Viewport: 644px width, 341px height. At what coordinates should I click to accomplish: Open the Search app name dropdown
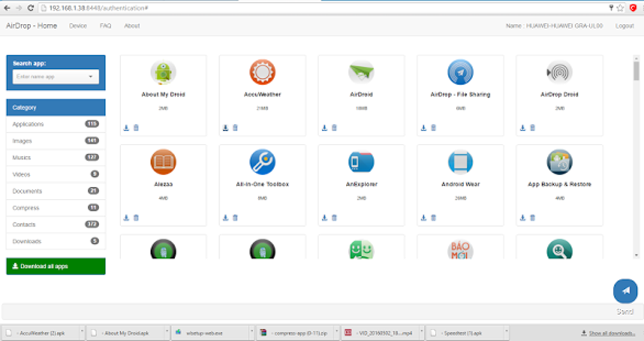click(56, 77)
